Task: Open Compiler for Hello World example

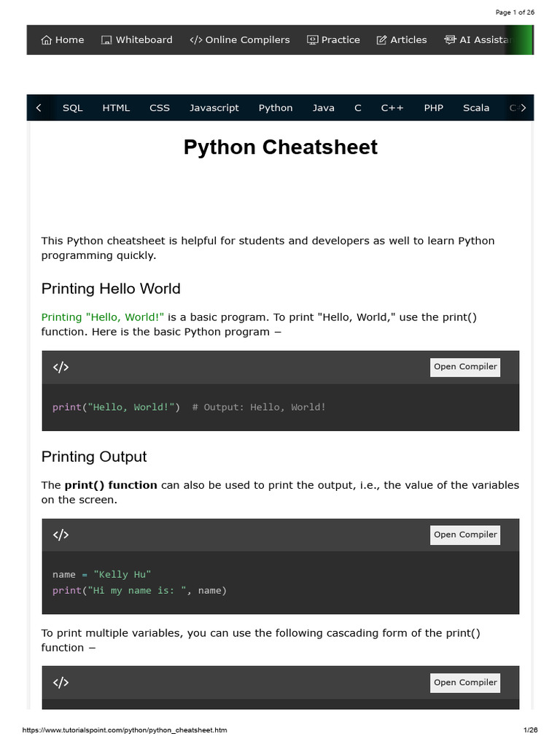Action: 465,368
